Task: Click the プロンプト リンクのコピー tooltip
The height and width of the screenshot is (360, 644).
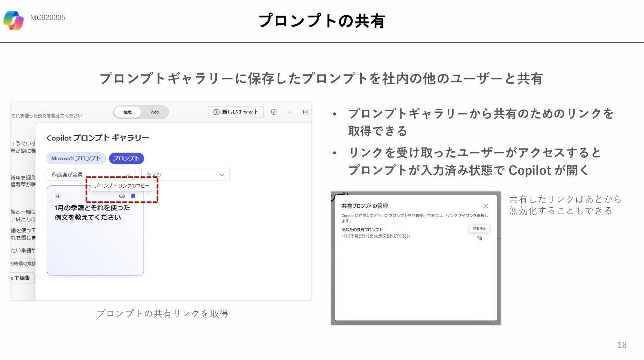Action: point(122,185)
